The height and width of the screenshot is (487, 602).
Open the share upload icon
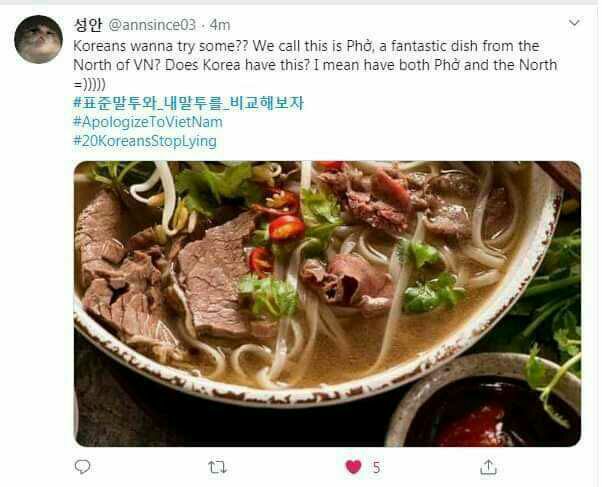(488, 467)
